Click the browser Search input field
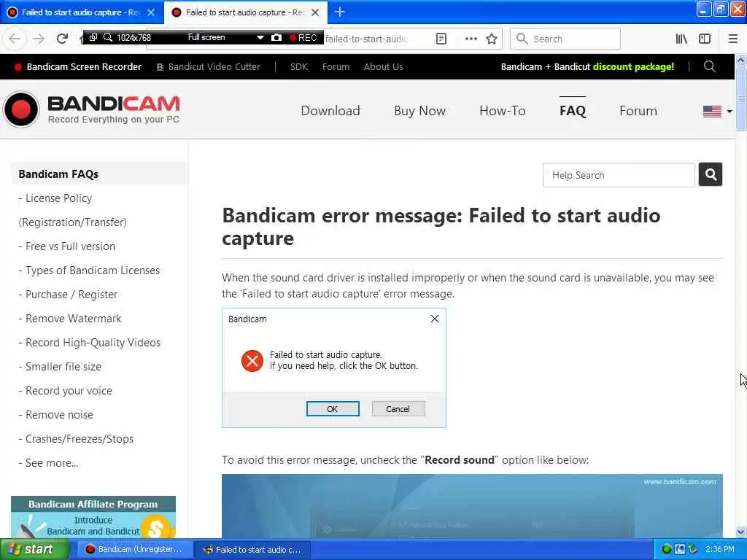 565,39
